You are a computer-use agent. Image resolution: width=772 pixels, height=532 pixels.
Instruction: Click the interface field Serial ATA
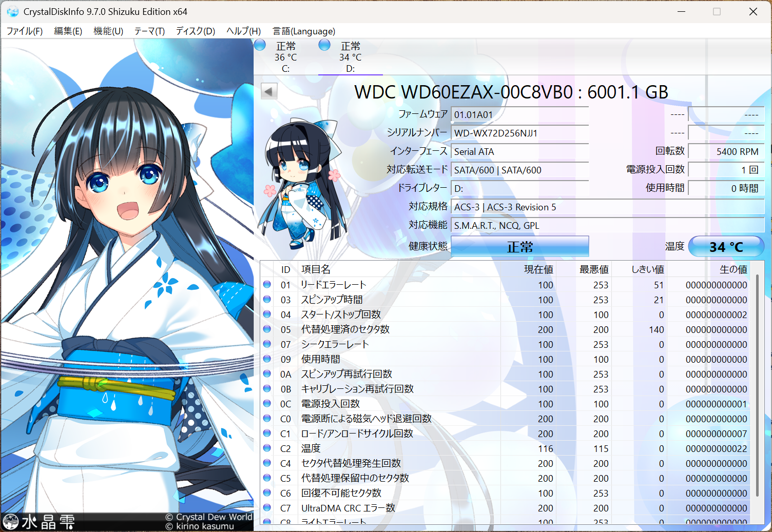(519, 151)
